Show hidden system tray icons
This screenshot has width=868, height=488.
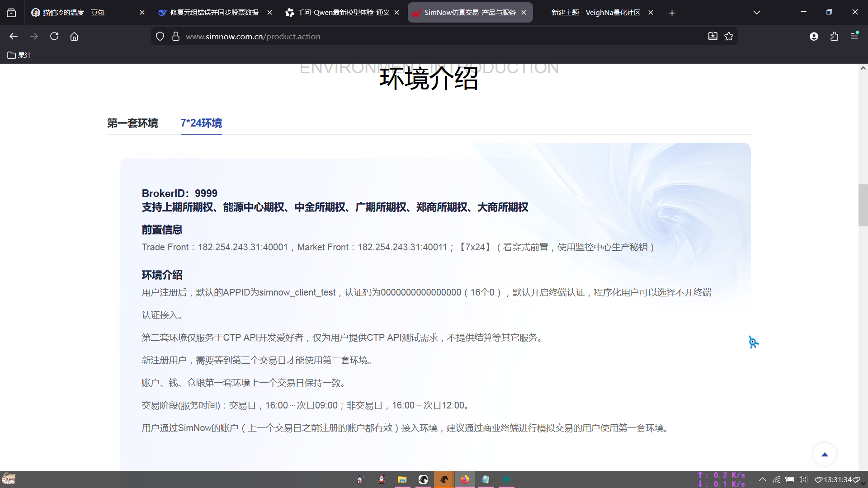point(763,480)
